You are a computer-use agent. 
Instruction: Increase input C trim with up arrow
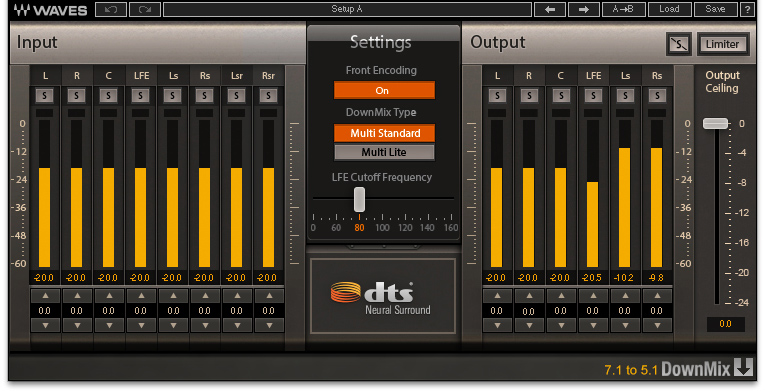coord(109,296)
